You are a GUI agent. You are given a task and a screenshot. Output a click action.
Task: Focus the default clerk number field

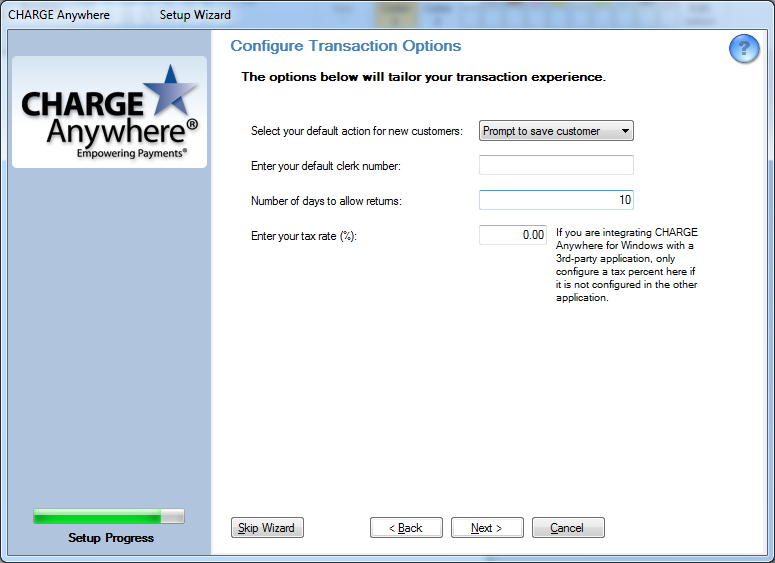[556, 165]
